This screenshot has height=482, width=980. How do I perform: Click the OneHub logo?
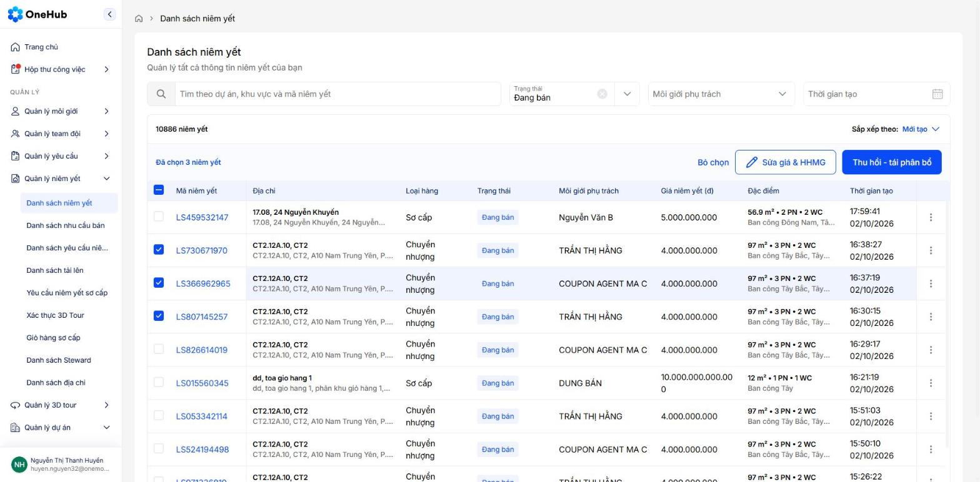(x=37, y=14)
